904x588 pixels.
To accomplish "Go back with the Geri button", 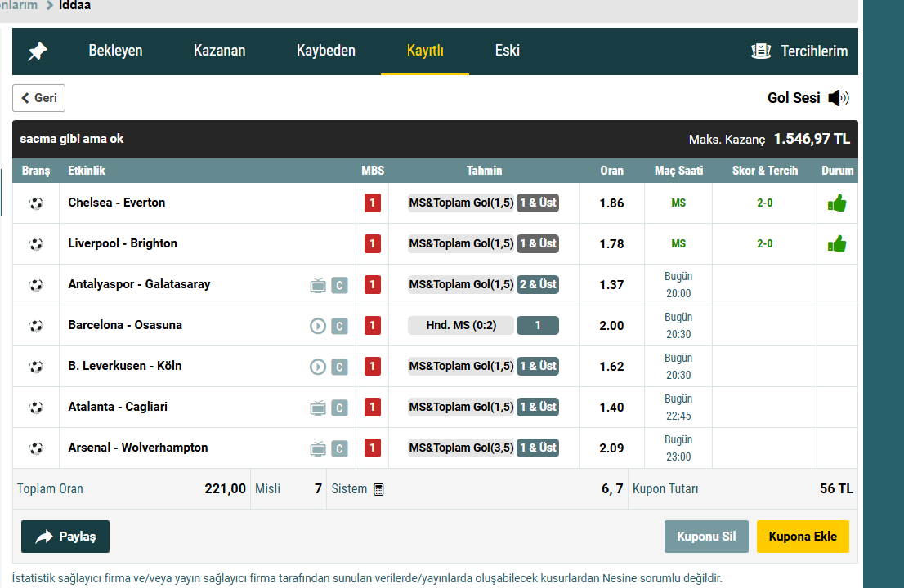I will (38, 98).
